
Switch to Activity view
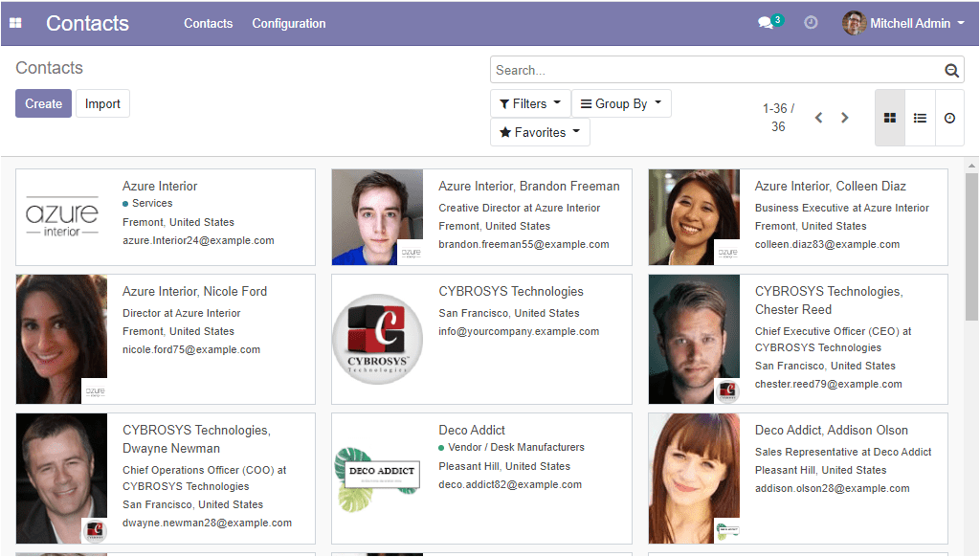tap(949, 118)
